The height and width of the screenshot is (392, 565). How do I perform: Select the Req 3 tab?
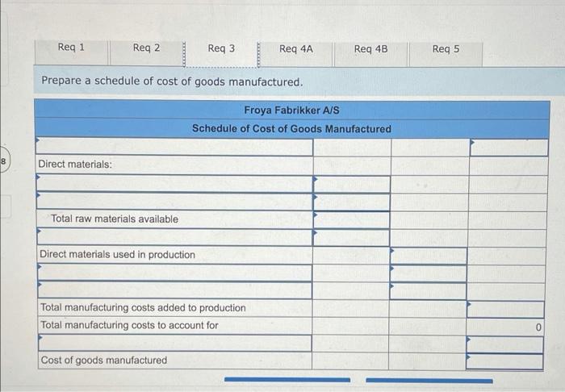coord(221,54)
